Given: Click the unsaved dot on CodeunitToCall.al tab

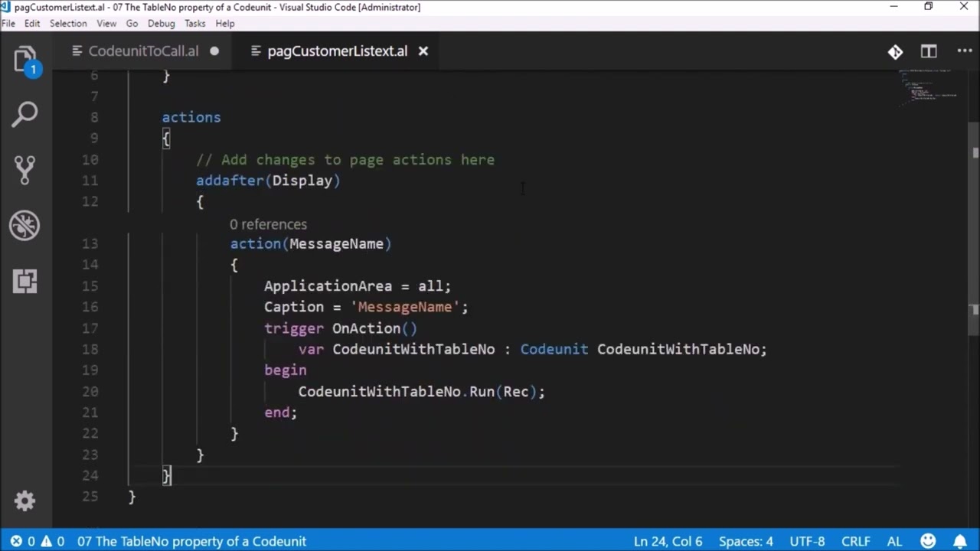Looking at the screenshot, I should 214,51.
